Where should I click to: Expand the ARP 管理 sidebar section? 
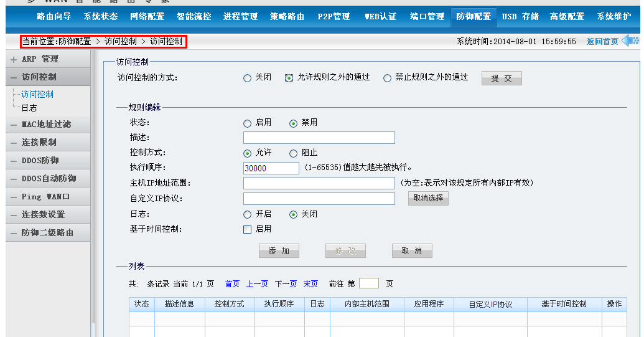(40, 59)
